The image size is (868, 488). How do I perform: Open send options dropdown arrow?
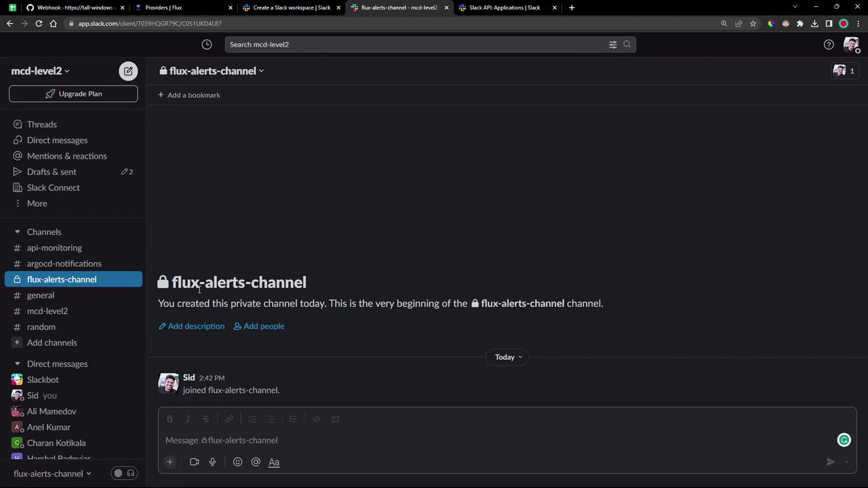click(846, 462)
